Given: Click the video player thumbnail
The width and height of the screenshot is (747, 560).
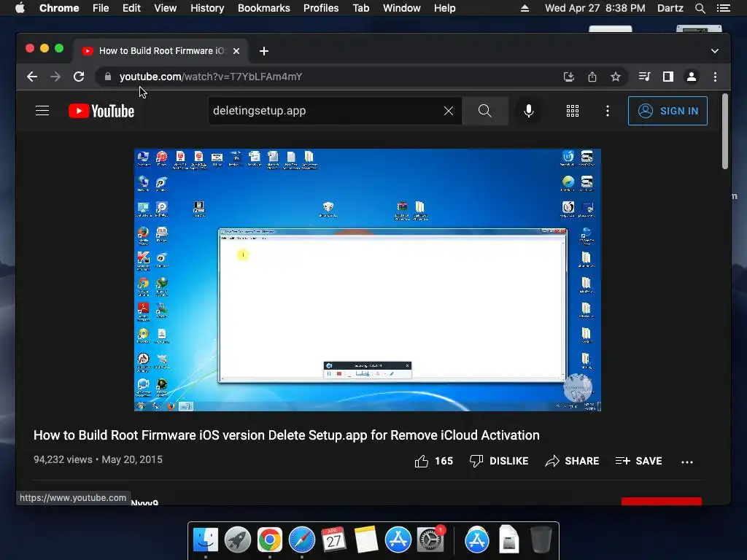Looking at the screenshot, I should [x=368, y=280].
